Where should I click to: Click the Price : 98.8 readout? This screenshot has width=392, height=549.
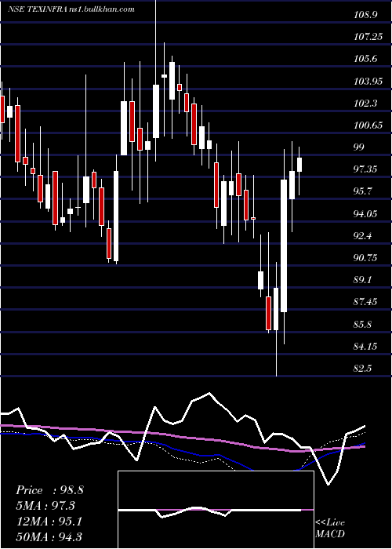(x=49, y=490)
